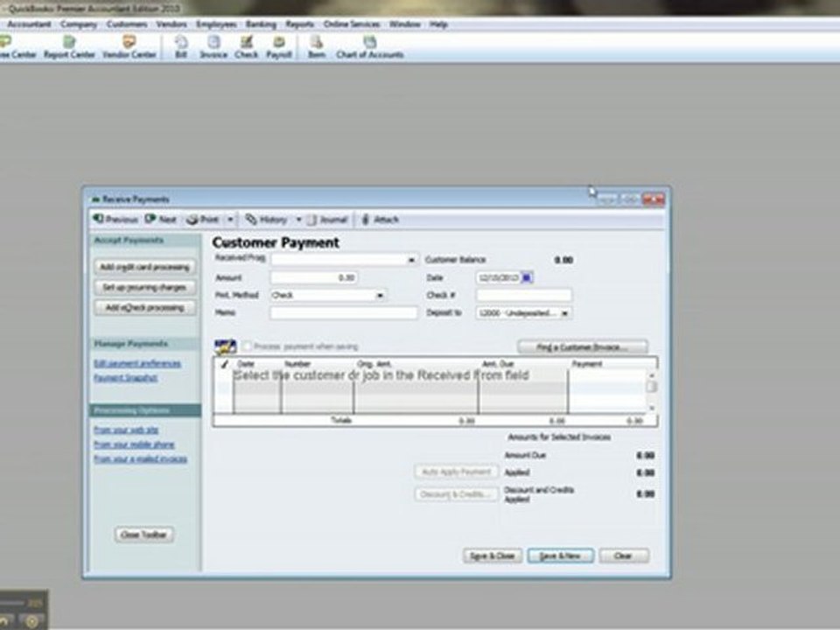Open the Deposit to dropdown
The height and width of the screenshot is (630, 840).
564,313
